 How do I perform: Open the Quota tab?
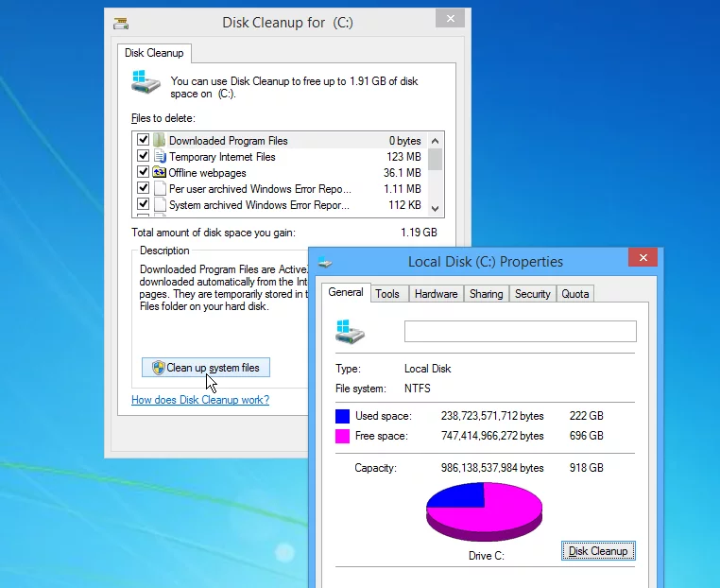click(575, 294)
